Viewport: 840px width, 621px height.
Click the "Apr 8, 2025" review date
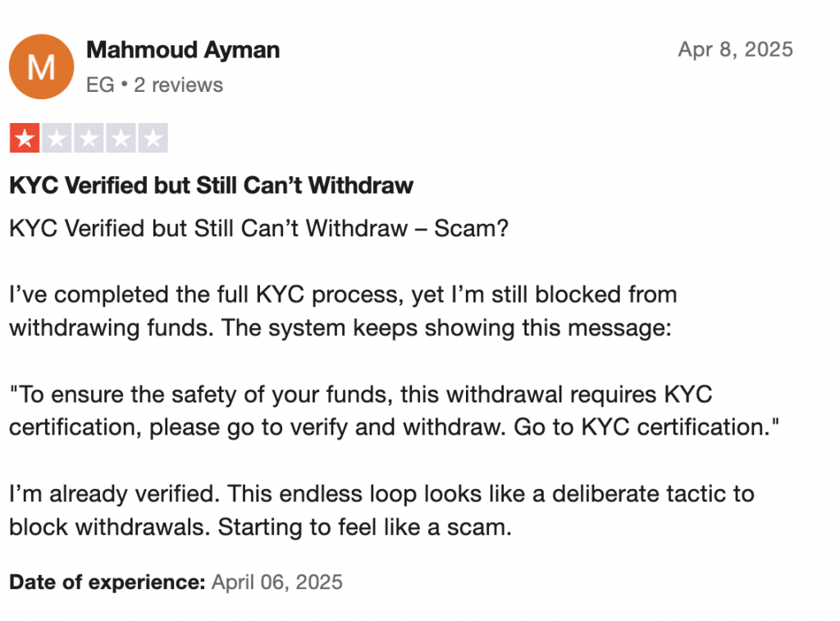point(735,49)
